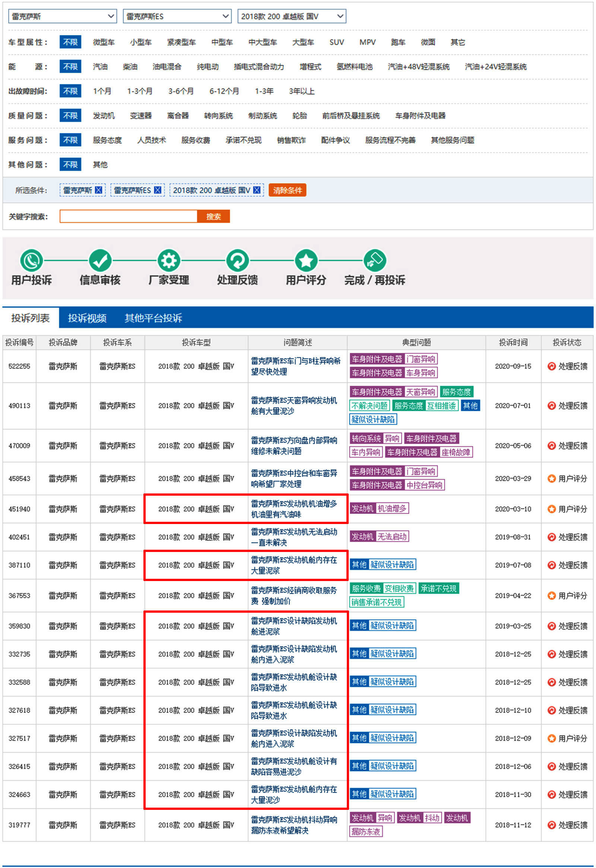Click the 用户投诉 phone icon

31,261
